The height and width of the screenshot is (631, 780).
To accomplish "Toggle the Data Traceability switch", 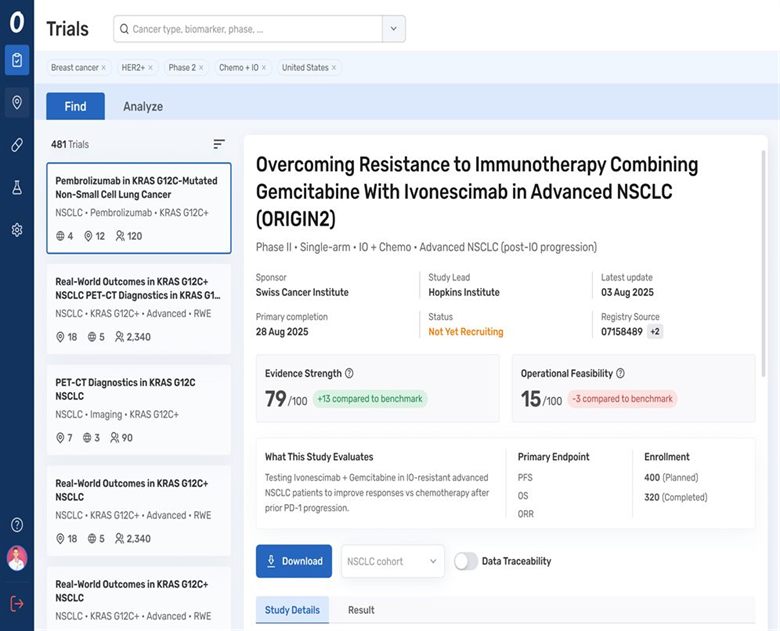I will coord(465,561).
